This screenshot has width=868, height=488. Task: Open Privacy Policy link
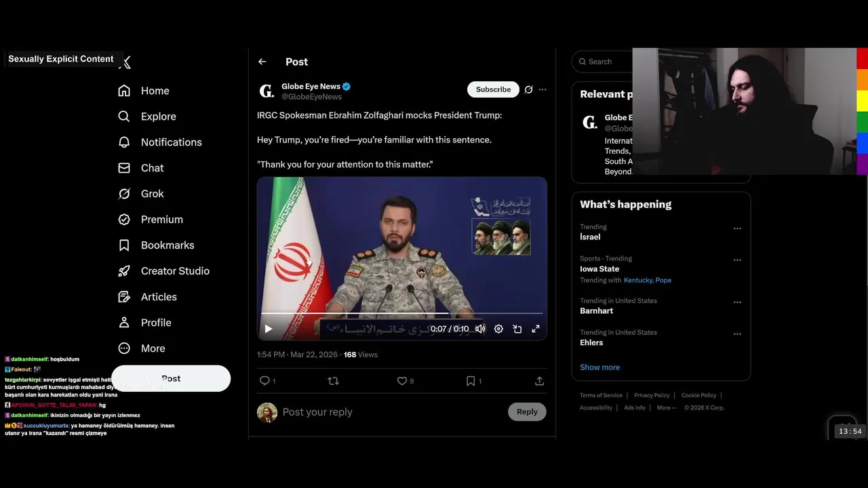652,395
